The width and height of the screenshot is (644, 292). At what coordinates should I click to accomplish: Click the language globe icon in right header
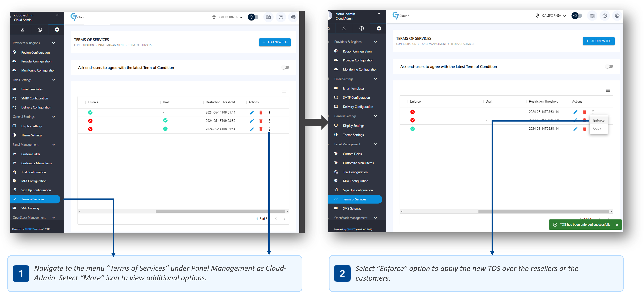(x=617, y=16)
